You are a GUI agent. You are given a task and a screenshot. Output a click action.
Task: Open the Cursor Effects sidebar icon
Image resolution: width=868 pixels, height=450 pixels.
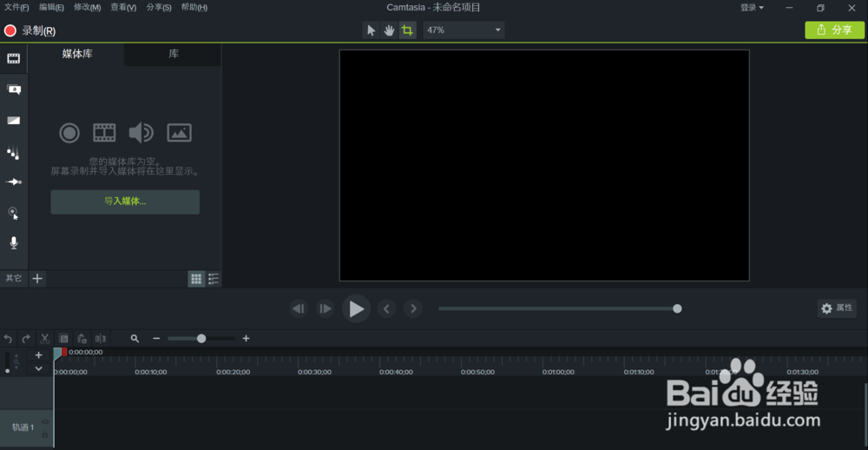[x=13, y=213]
